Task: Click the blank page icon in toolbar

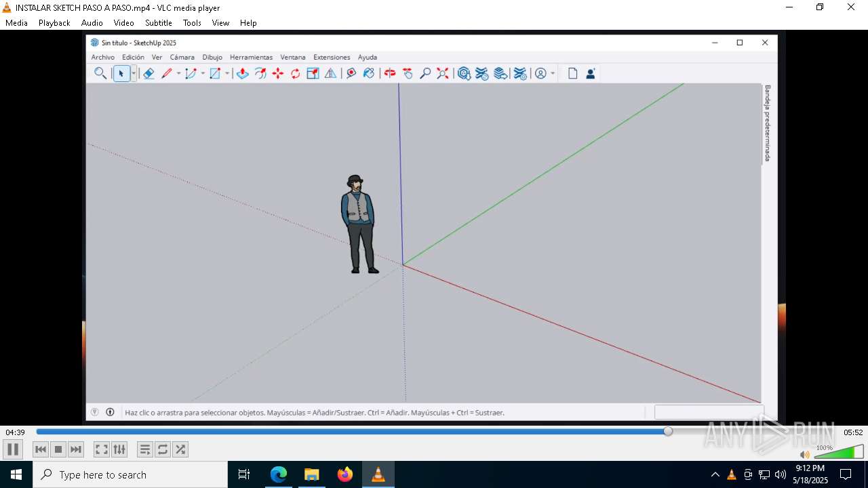Action: 573,73
